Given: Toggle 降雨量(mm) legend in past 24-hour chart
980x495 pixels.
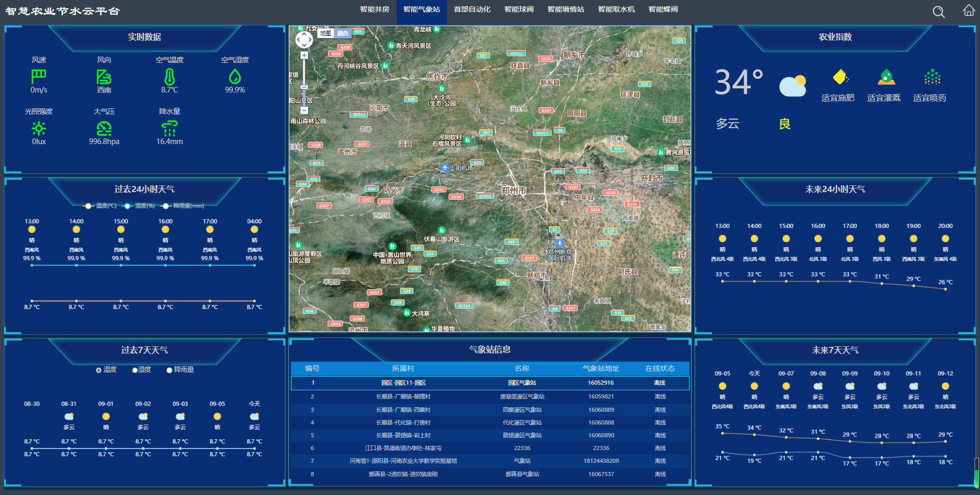Looking at the screenshot, I should pos(183,206).
